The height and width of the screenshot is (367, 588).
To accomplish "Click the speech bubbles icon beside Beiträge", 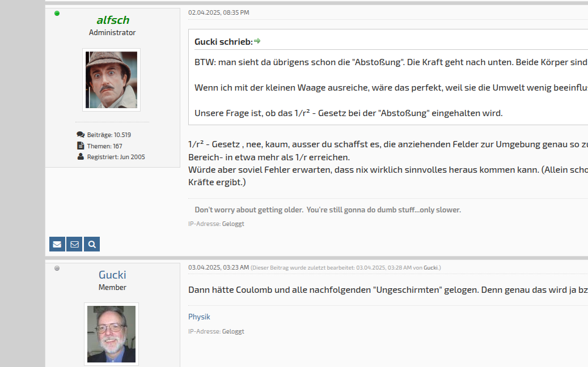I will 81,135.
